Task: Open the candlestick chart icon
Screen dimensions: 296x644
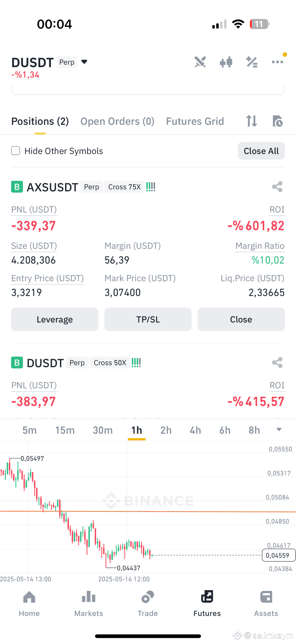Action: pyautogui.click(x=226, y=62)
